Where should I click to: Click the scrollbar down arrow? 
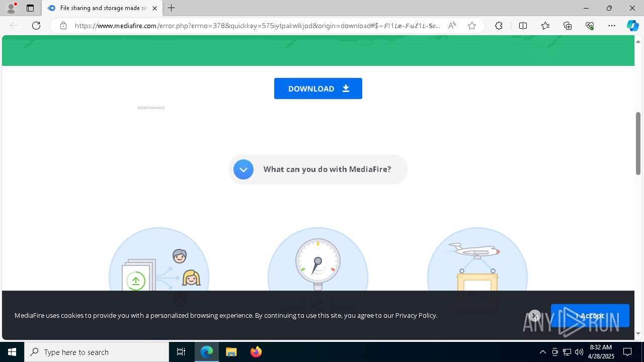(638, 333)
